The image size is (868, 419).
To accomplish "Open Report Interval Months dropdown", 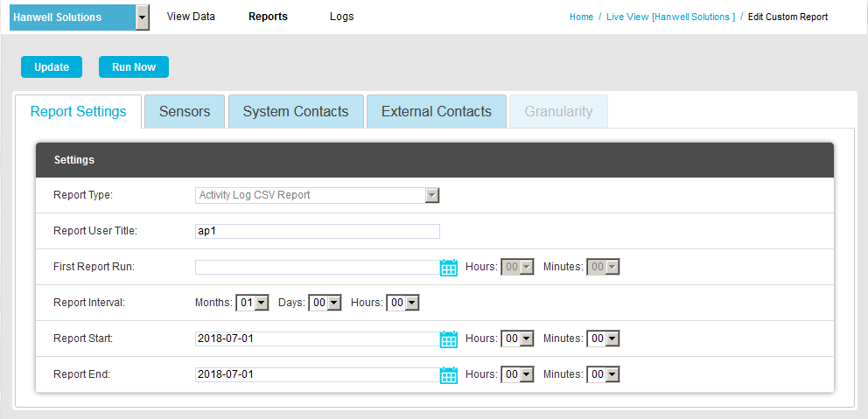I will click(x=252, y=303).
